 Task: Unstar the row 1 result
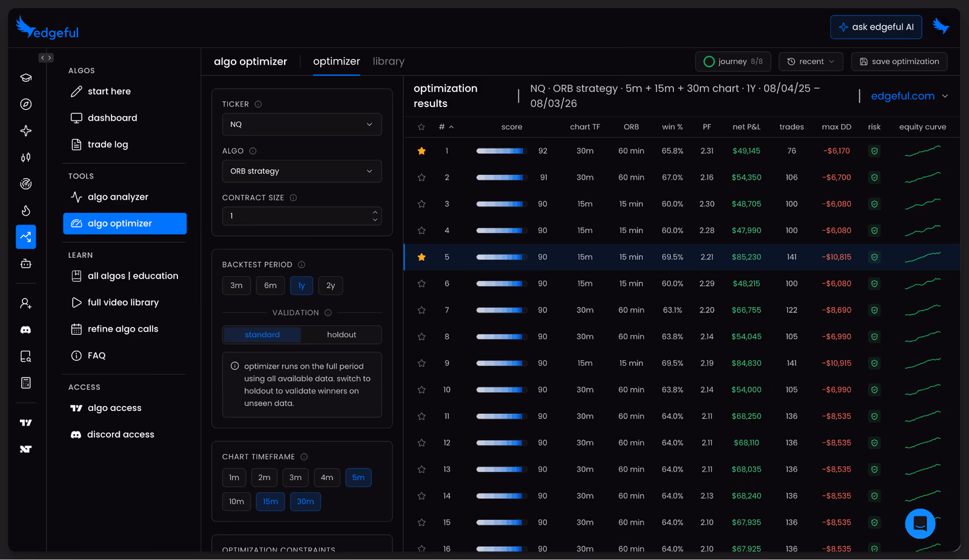(x=422, y=151)
